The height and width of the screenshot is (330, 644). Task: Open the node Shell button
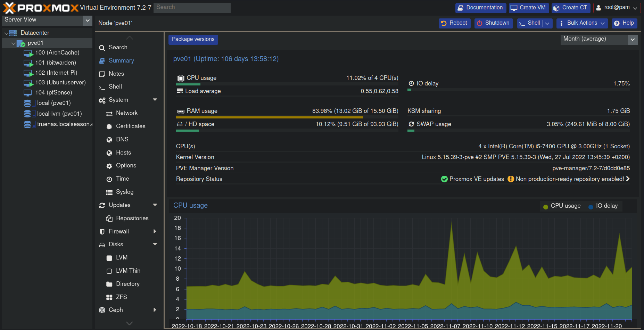[530, 23]
